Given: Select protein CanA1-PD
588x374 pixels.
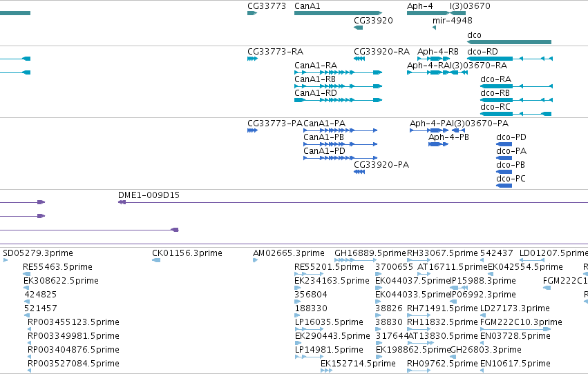Looking at the screenshot, I should point(340,158).
